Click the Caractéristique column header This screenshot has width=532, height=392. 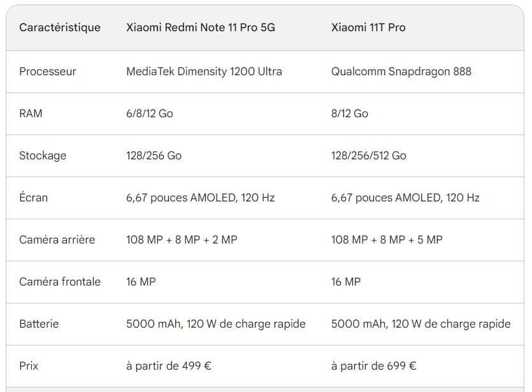click(x=60, y=27)
